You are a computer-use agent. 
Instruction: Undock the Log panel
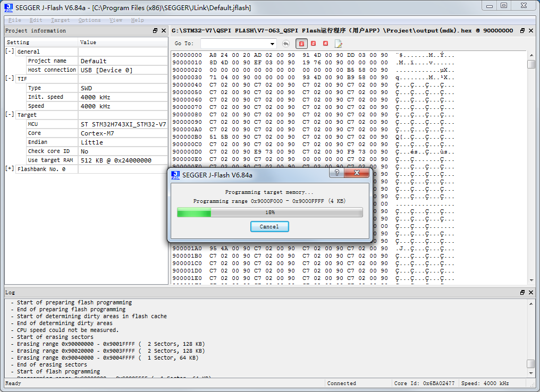pos(522,292)
